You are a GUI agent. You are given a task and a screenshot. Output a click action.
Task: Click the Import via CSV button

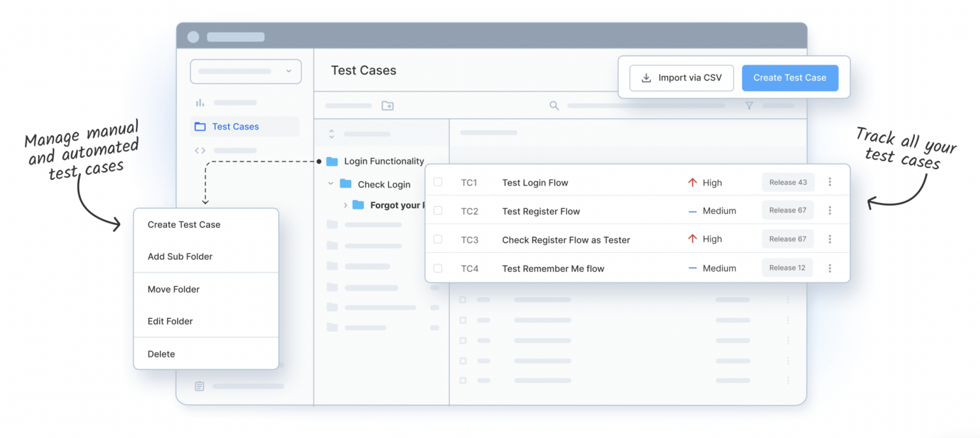[x=681, y=77]
